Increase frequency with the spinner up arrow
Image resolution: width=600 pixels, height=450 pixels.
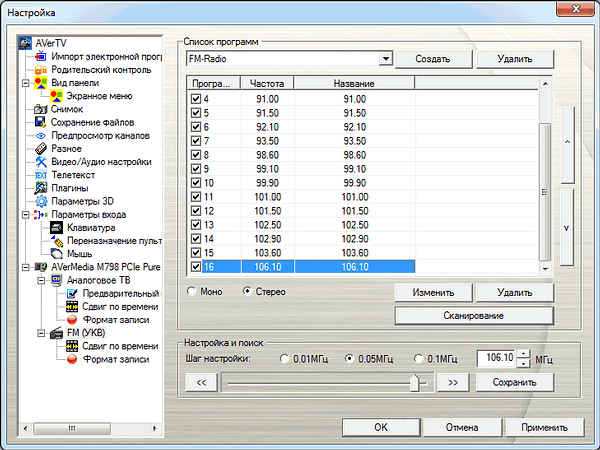(523, 354)
